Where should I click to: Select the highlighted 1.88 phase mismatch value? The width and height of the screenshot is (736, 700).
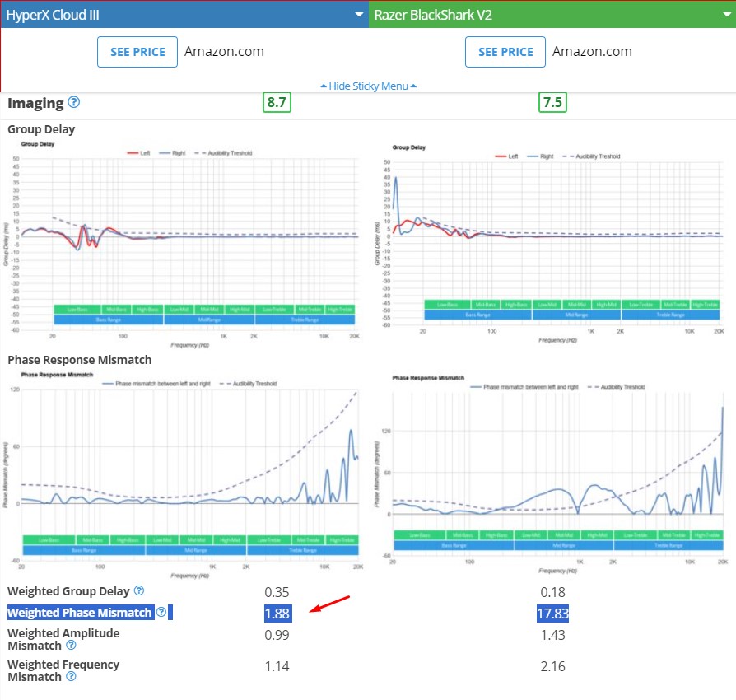pyautogui.click(x=278, y=614)
